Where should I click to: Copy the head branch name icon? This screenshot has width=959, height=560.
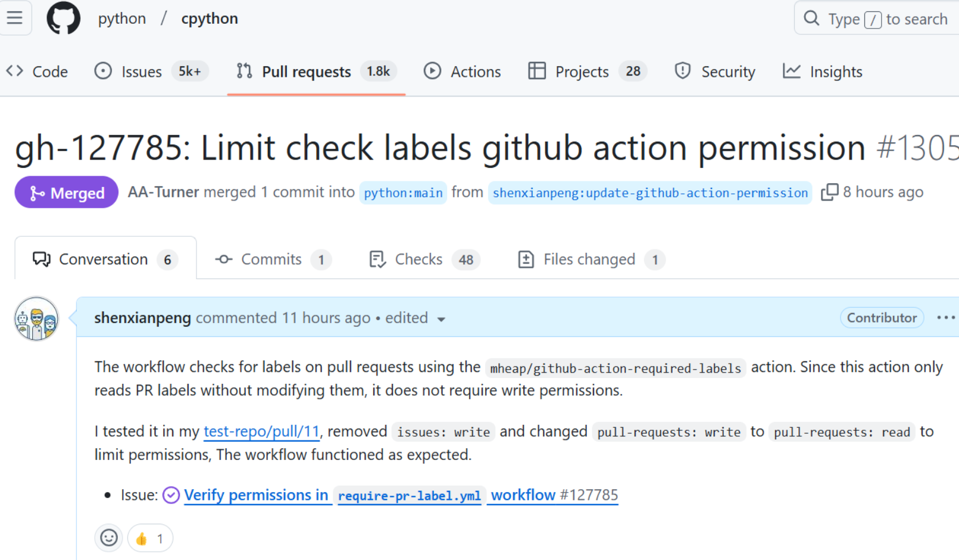coord(829,192)
